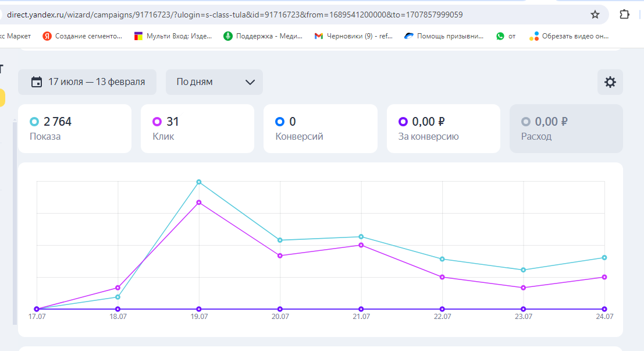Viewport: 644px width, 351px height.
Task: Toggle the 'Конверсий' metric series
Action: click(x=321, y=129)
